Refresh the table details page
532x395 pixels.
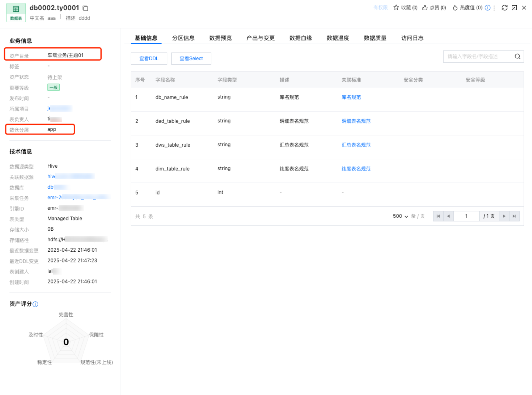click(x=504, y=8)
